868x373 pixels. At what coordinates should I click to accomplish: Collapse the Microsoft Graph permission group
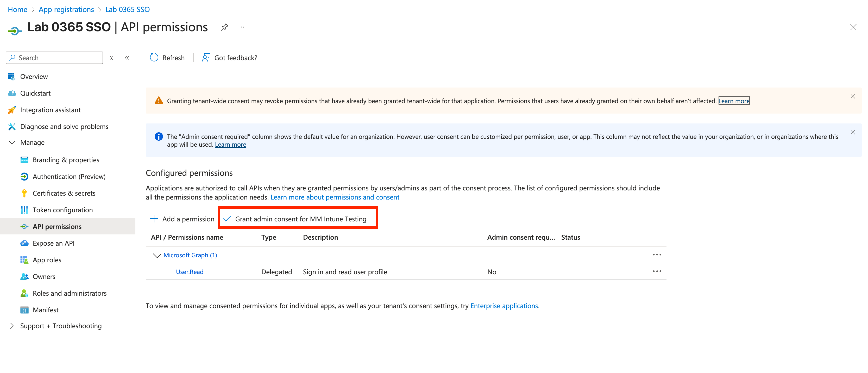pos(157,255)
